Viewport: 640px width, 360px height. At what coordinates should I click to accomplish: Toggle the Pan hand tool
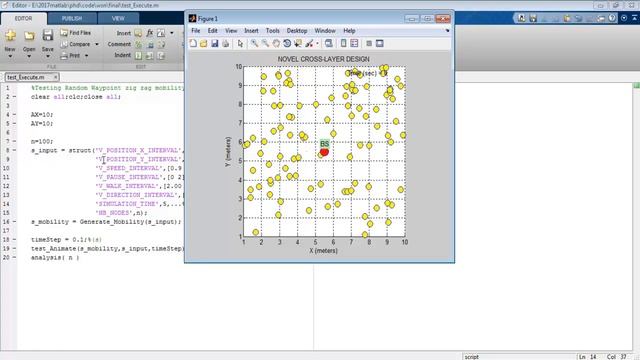tap(276, 44)
